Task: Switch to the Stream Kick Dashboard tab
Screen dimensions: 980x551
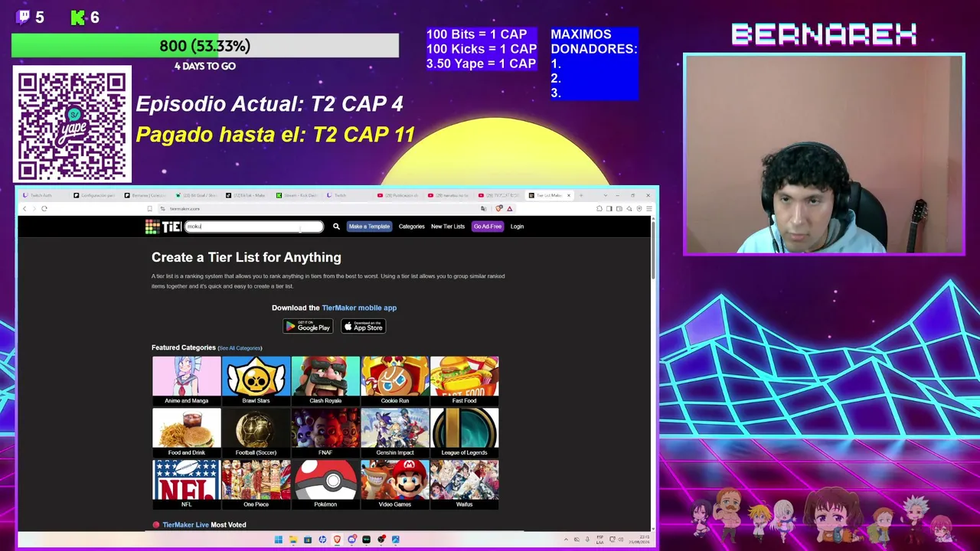Action: point(297,195)
